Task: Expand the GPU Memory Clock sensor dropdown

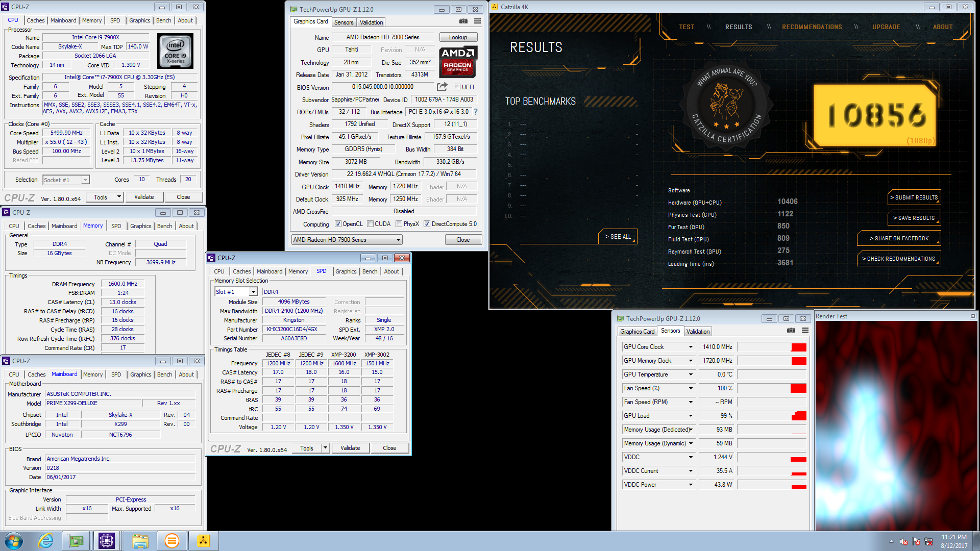Action: click(x=691, y=361)
